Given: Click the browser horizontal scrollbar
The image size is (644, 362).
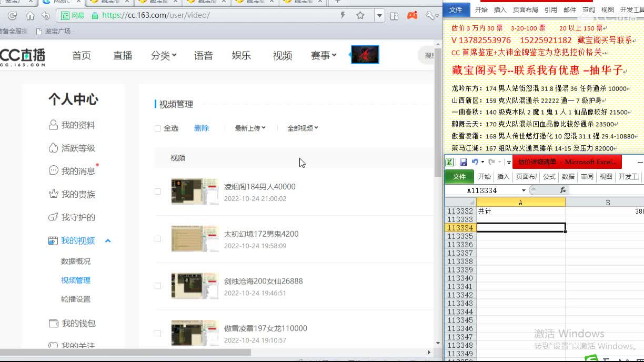Looking at the screenshot, I should pyautogui.click(x=125, y=352).
